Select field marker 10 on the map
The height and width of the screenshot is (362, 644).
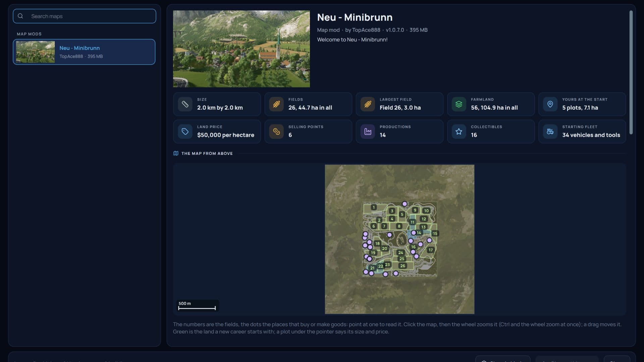pos(426,211)
